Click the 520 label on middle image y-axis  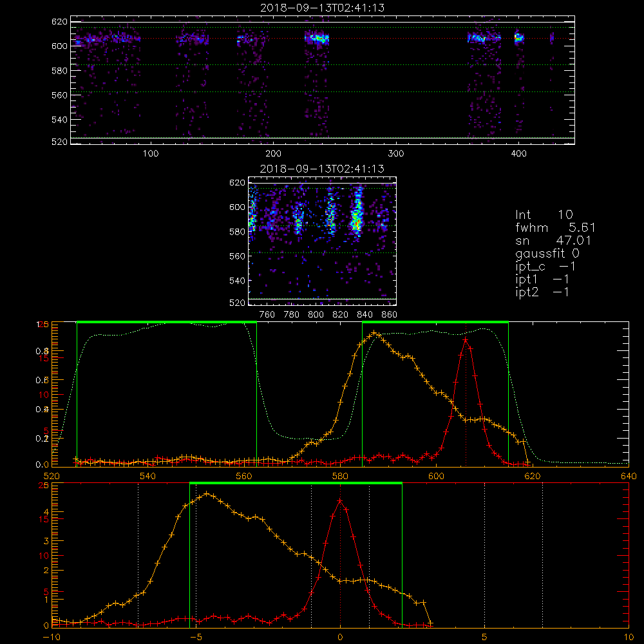pos(238,303)
